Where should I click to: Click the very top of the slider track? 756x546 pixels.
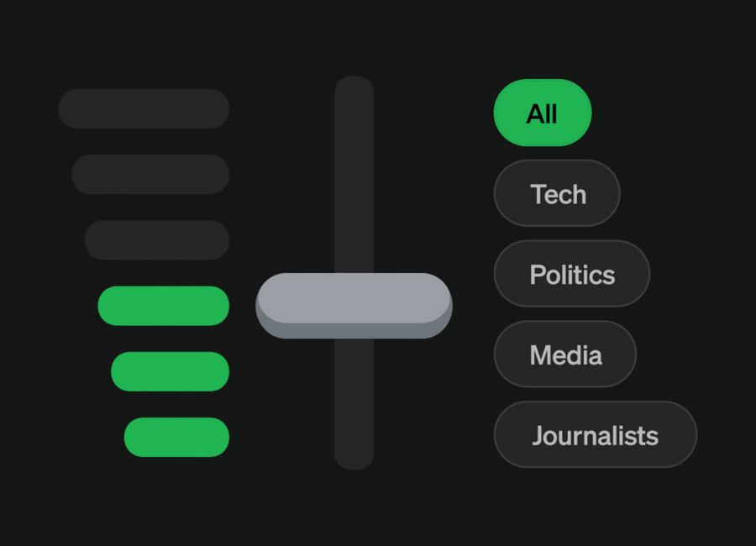pos(354,84)
